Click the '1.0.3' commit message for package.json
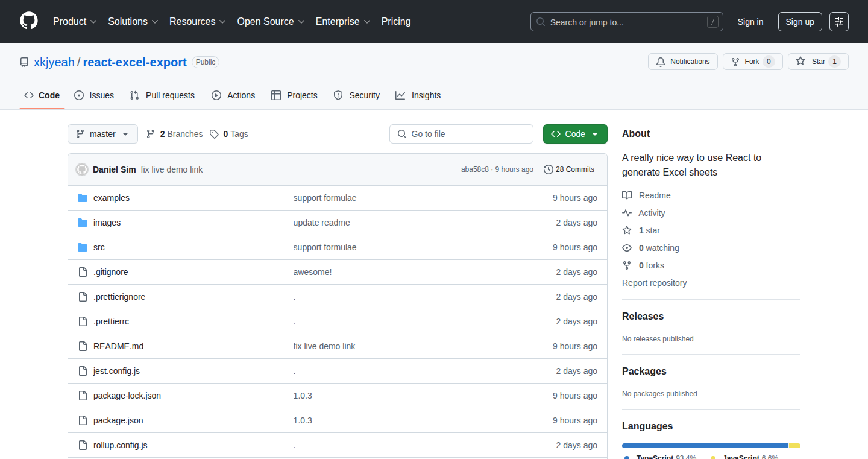Screen dimensions: 868x459 303,420
